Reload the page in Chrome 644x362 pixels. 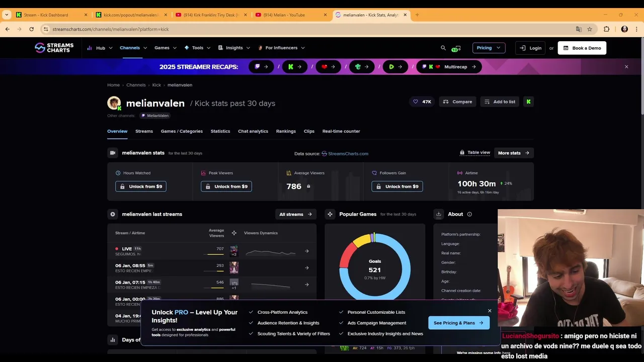tap(31, 29)
